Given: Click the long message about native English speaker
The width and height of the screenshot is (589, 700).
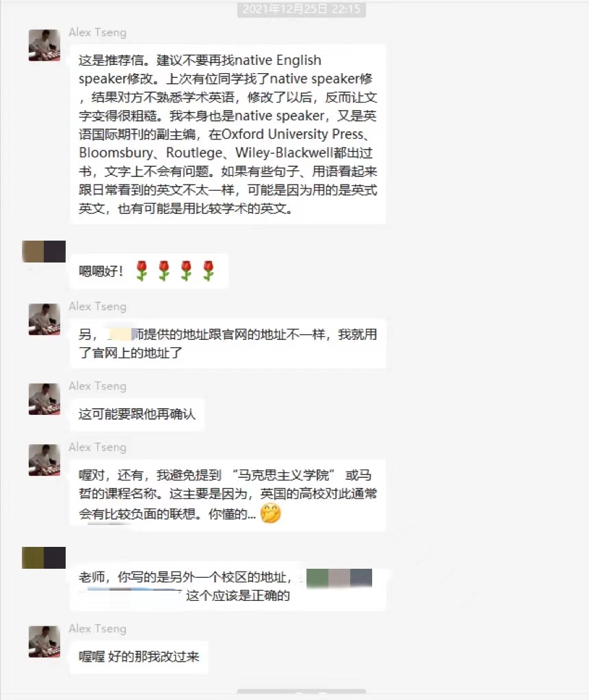Looking at the screenshot, I should pyautogui.click(x=228, y=134).
